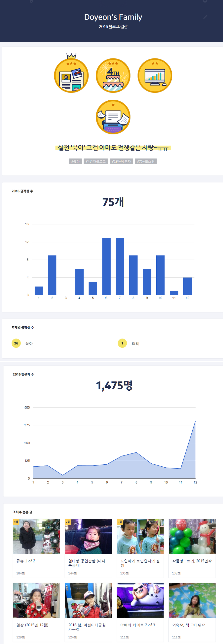Click the 외숙모, 책 고마워요 title

[x=188, y=625]
